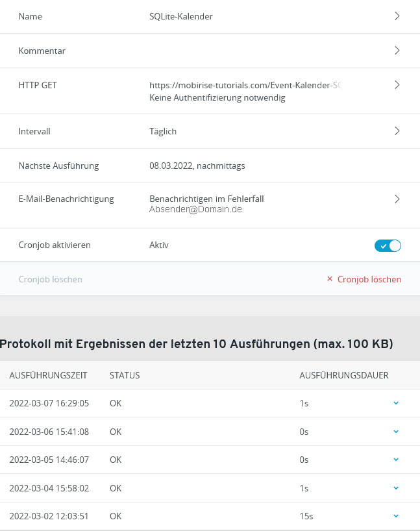This screenshot has height=531, width=420.
Task: Click the AUSFÜHRUNGSDAUER column header
Action: 343,375
